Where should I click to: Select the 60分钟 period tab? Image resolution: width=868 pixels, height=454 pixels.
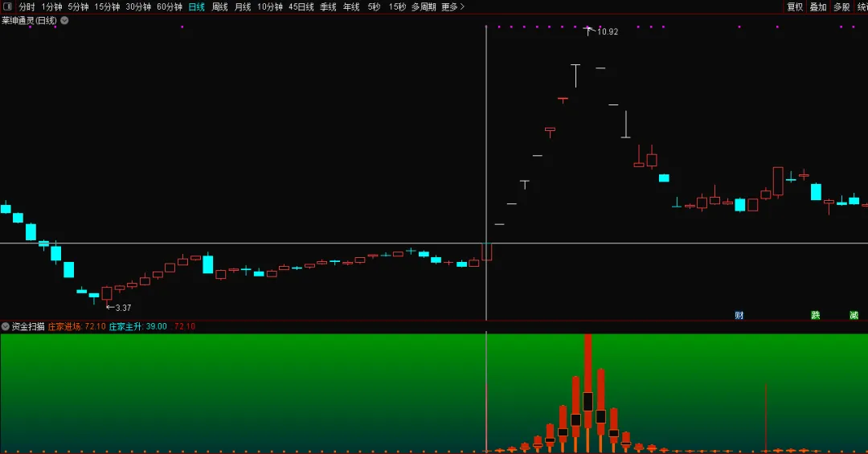coord(169,7)
